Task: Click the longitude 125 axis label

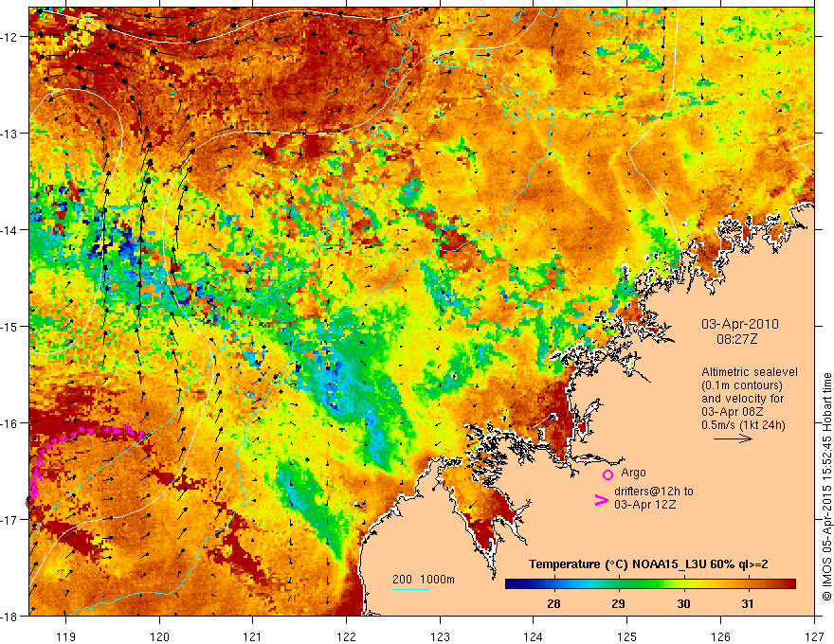Action: click(627, 636)
